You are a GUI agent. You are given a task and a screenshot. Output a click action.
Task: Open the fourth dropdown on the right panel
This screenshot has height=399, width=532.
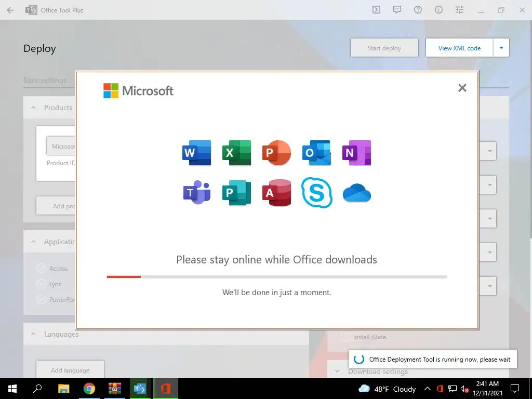coord(488,252)
